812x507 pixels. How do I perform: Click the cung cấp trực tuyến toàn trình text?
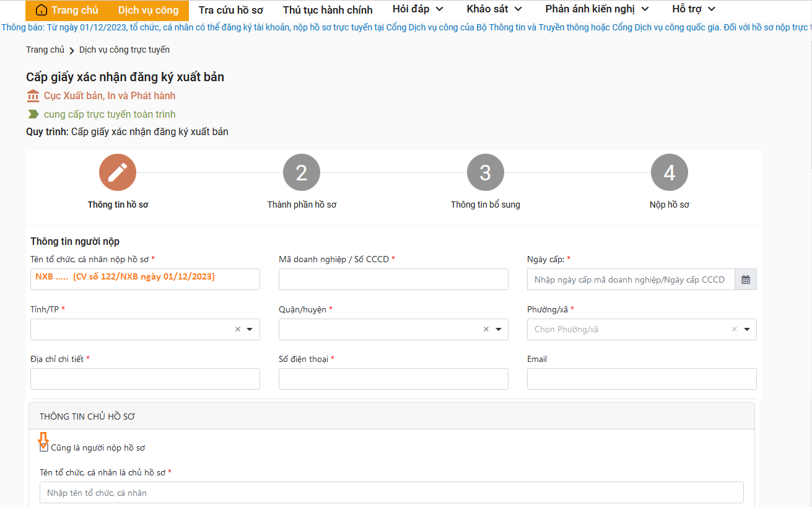[110, 114]
